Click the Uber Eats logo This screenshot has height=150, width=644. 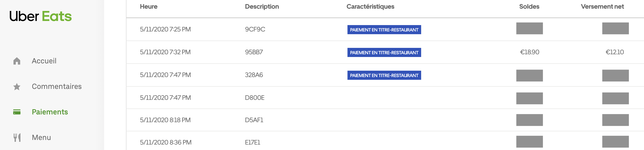[40, 16]
